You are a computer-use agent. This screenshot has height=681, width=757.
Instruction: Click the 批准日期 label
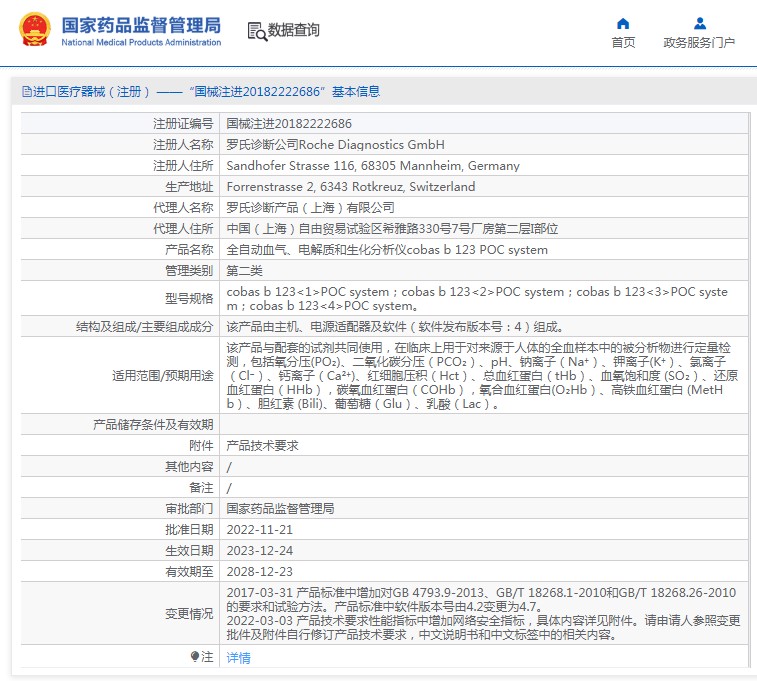pyautogui.click(x=189, y=529)
